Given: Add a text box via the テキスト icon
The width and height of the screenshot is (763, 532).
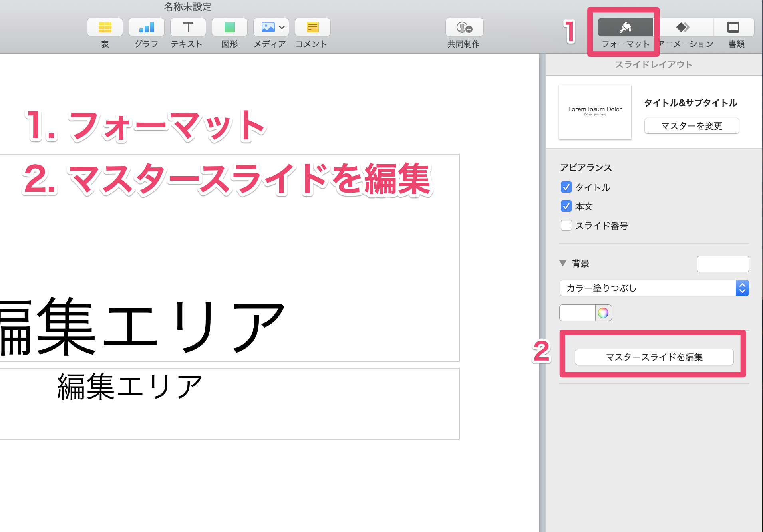Looking at the screenshot, I should [188, 27].
